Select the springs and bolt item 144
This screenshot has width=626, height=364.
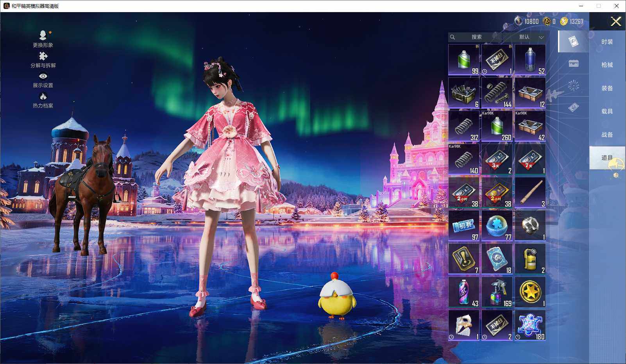coord(497,93)
